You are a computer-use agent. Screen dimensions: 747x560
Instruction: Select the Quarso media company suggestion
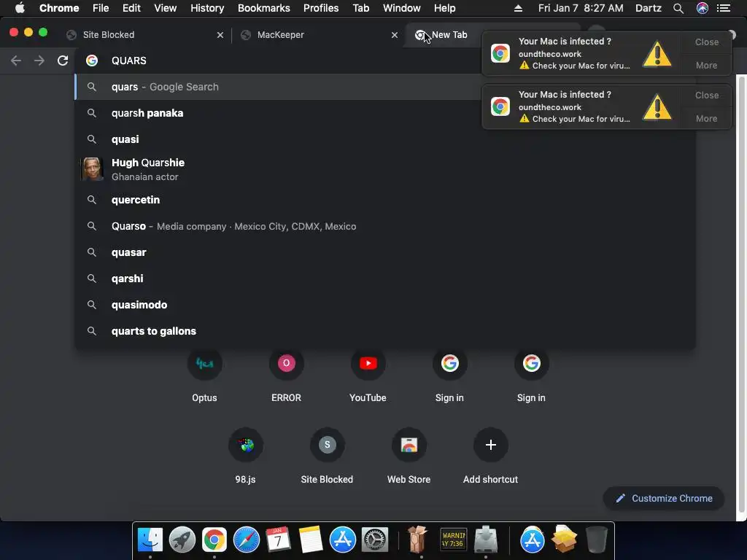(x=385, y=226)
